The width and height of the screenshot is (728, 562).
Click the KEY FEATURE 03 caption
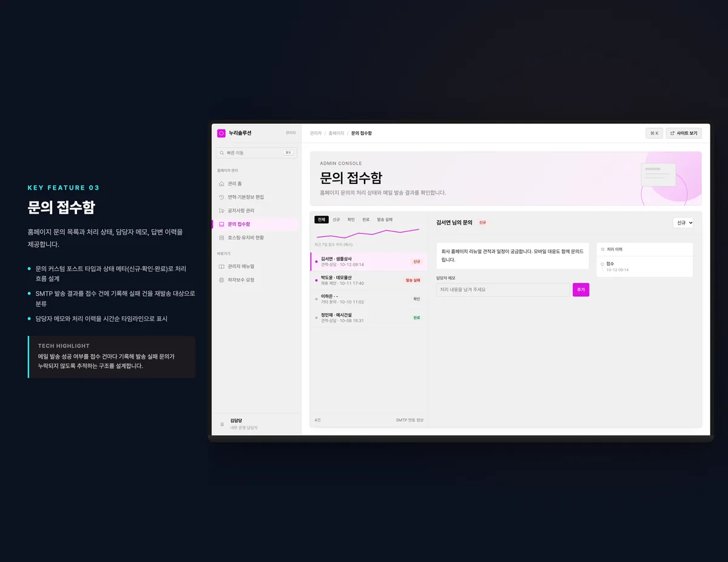point(64,188)
